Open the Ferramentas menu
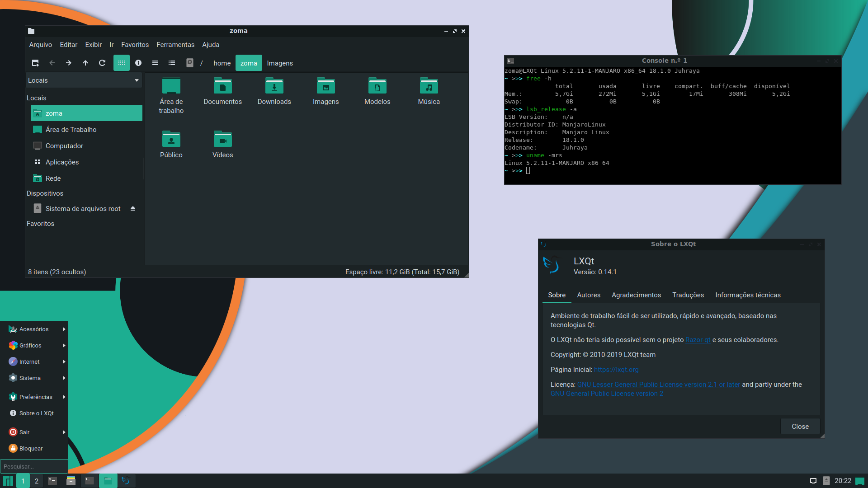The height and width of the screenshot is (488, 868). point(175,45)
